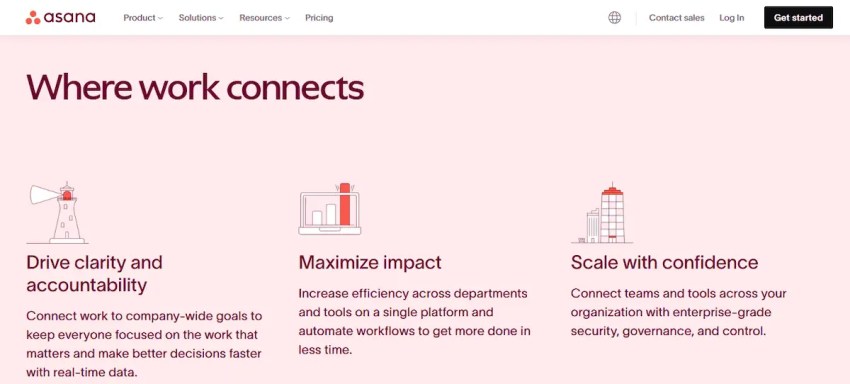Open the Pricing page

tap(319, 17)
